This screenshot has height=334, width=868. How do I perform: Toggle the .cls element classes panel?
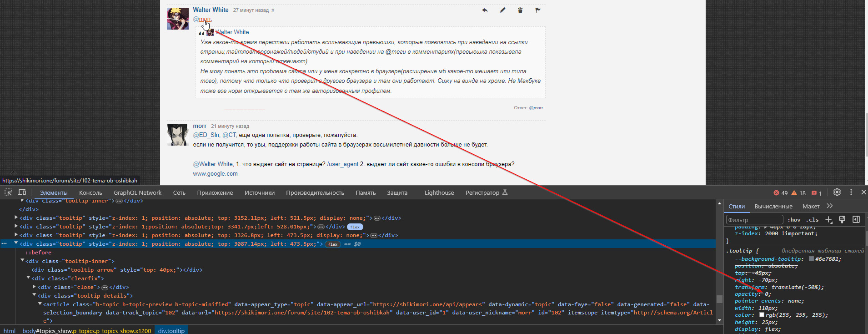point(812,220)
